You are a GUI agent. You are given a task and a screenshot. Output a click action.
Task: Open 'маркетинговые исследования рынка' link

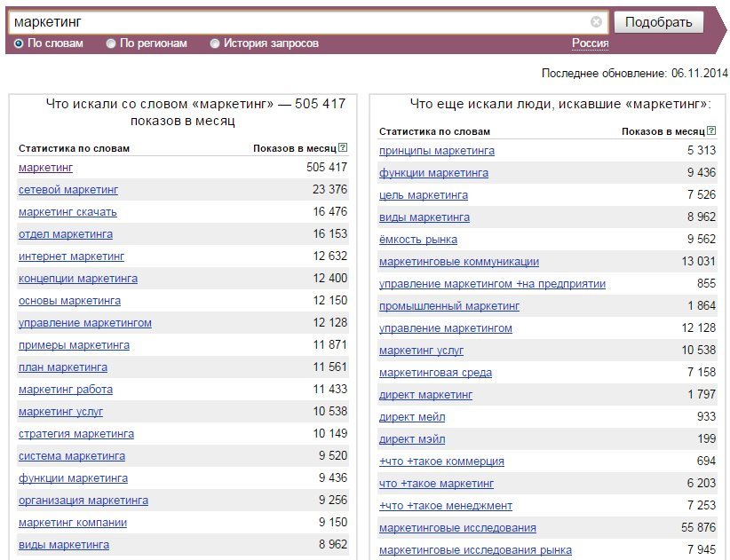476,550
